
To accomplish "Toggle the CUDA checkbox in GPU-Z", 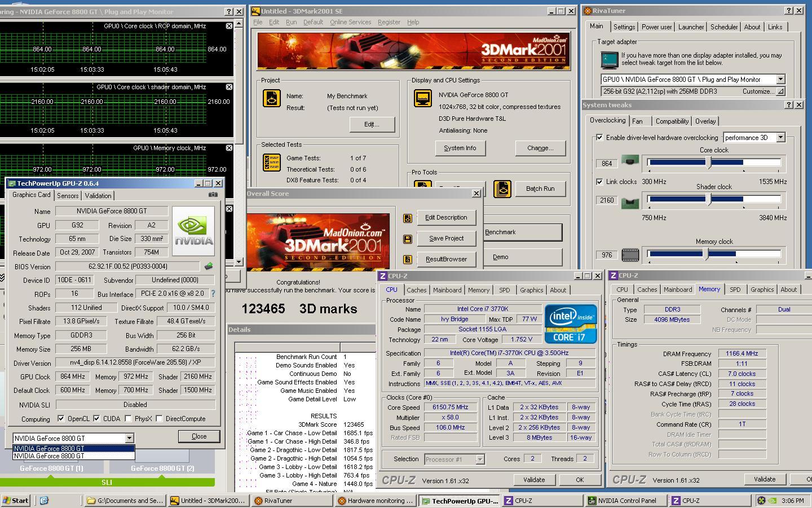I will tap(96, 419).
